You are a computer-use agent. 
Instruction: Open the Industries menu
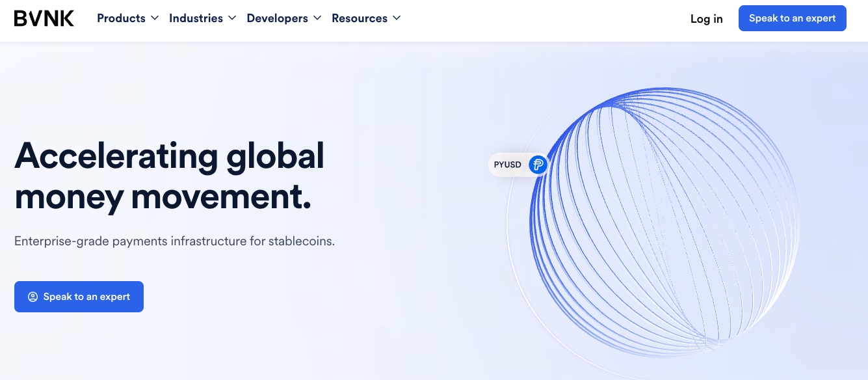[202, 18]
